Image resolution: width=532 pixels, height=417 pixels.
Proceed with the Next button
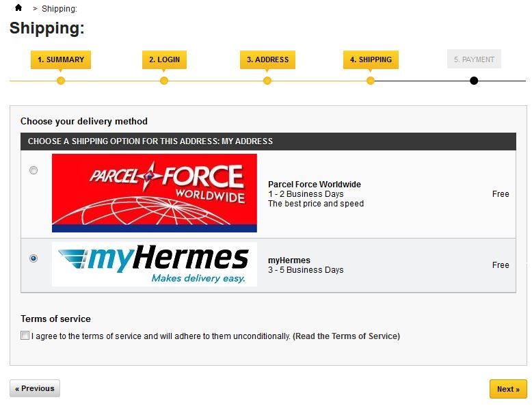[508, 389]
